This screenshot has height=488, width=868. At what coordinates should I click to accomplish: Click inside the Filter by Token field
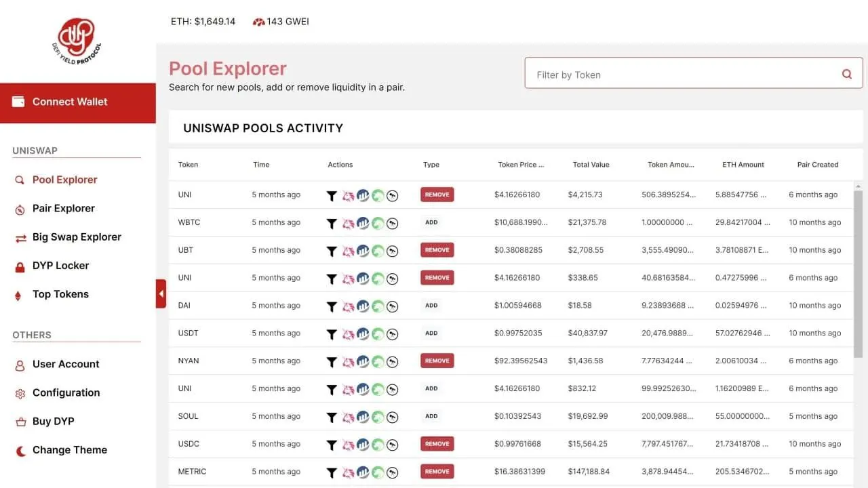644,73
